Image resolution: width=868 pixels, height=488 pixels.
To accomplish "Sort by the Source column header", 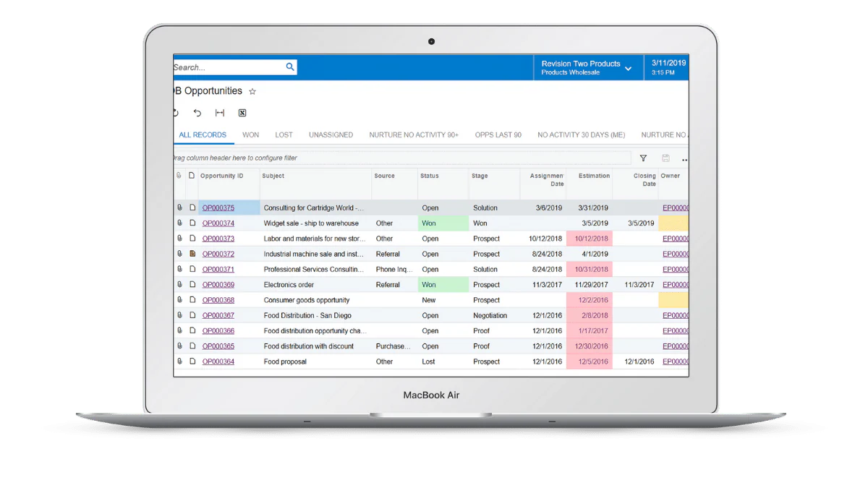I will coord(385,176).
